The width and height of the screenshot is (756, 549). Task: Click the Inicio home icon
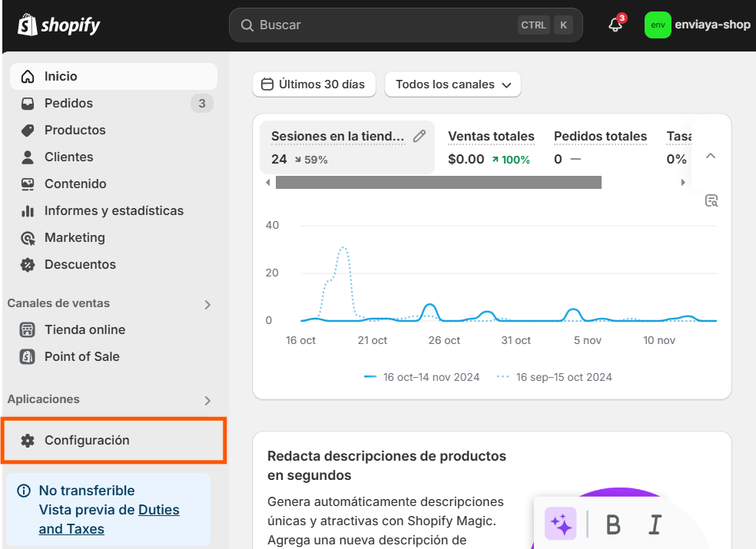(28, 76)
